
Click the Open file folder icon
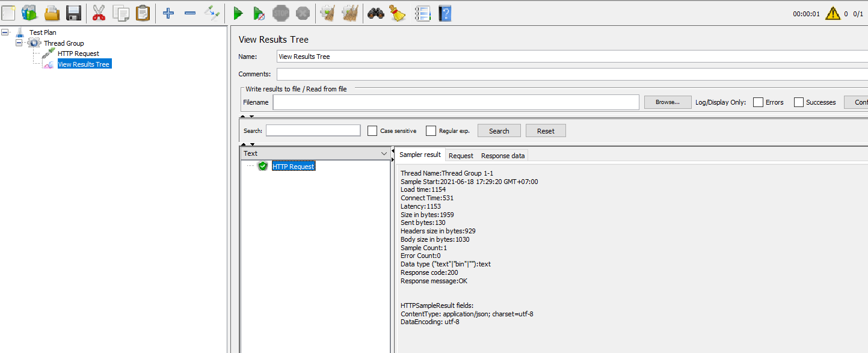(x=52, y=13)
